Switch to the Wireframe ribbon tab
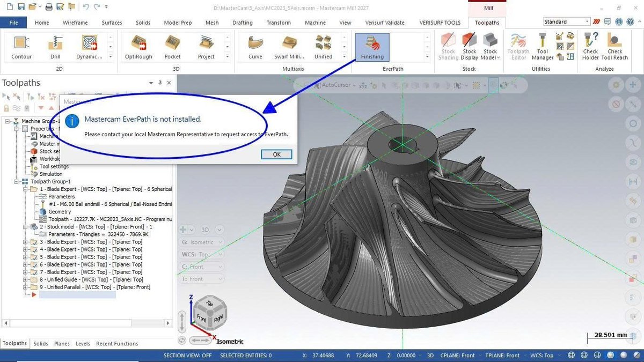Image resolution: width=644 pixels, height=362 pixels. (75, 23)
